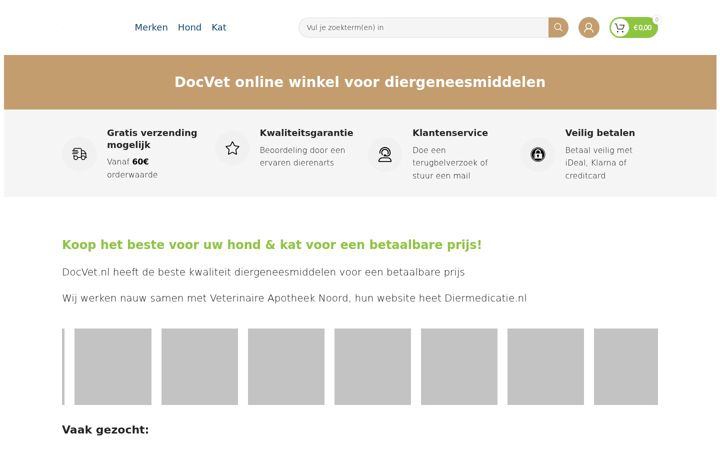This screenshot has height=450, width=720.
Task: Click the 'Gratis verzending mogelijk' heading
Action: click(152, 139)
